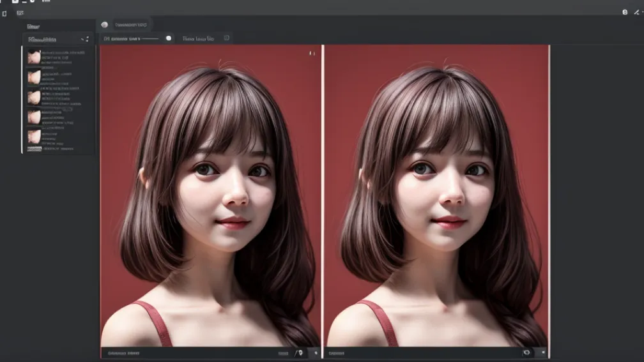This screenshot has height=362, width=644.
Task: Toggle the round switch knob in the options bar
Action: (x=169, y=38)
